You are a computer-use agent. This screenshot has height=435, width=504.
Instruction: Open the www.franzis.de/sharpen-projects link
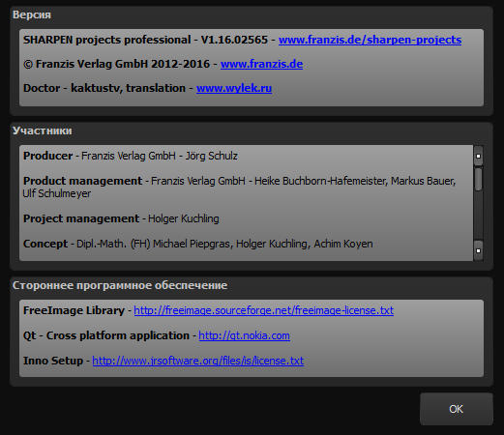(x=370, y=40)
